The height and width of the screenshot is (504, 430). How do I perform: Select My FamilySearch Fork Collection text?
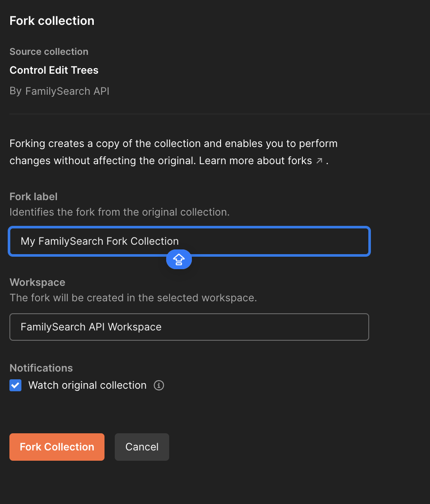click(x=99, y=241)
